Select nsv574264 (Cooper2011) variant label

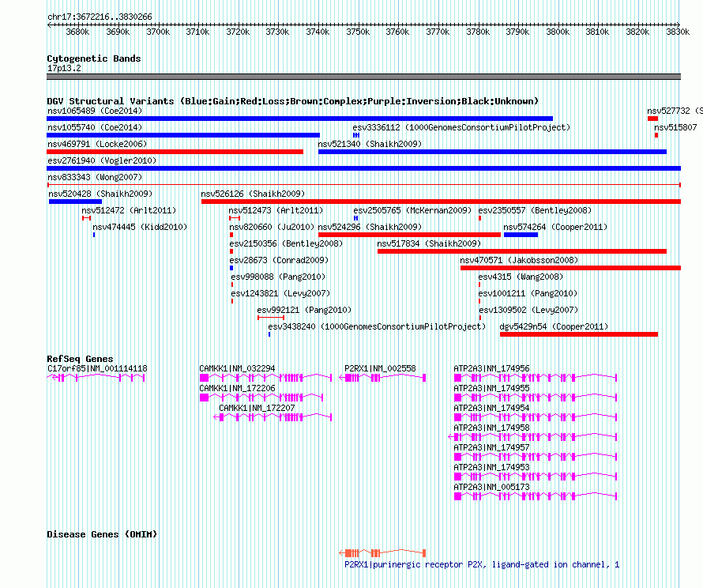[x=555, y=227]
